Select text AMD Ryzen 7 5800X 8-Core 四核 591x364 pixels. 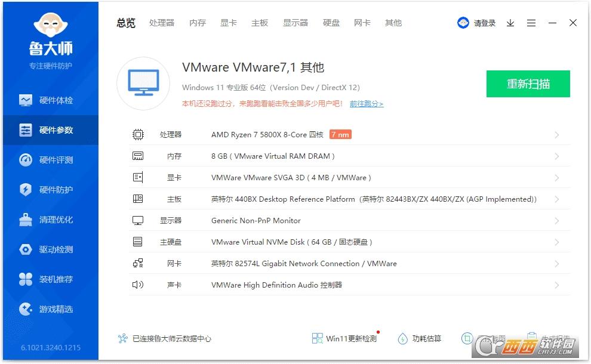[267, 134]
